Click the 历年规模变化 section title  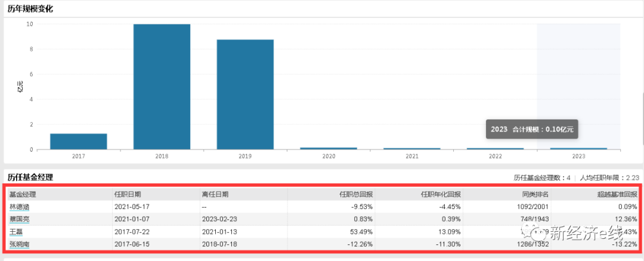click(x=30, y=8)
